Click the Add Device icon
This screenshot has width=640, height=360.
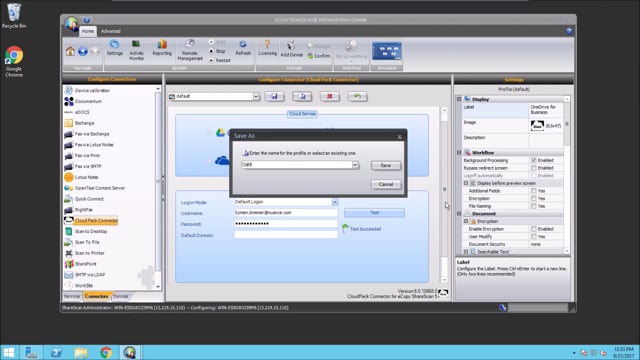click(291, 49)
